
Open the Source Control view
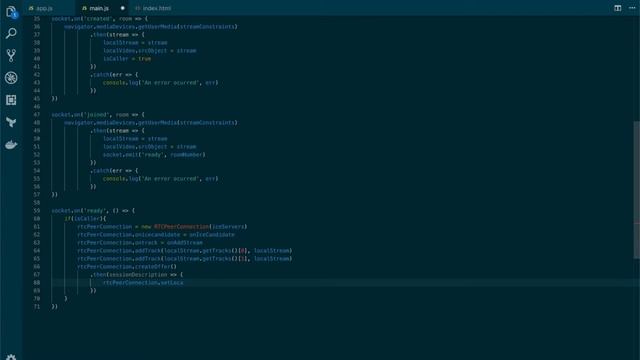11,55
